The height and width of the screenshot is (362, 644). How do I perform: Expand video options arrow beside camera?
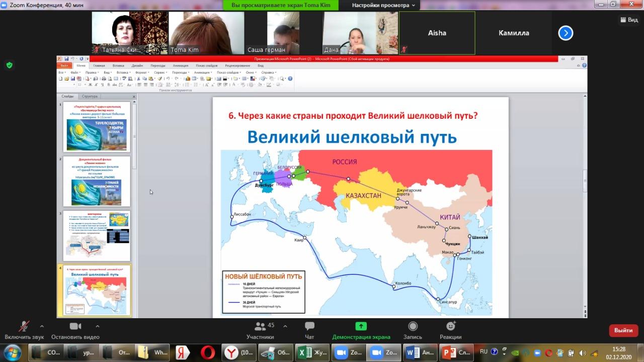point(98,326)
